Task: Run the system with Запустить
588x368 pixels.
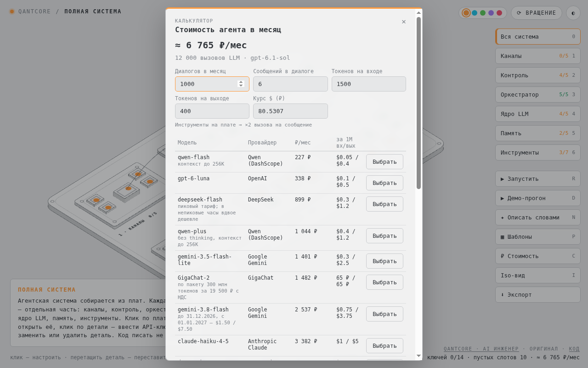Action: 538,179
